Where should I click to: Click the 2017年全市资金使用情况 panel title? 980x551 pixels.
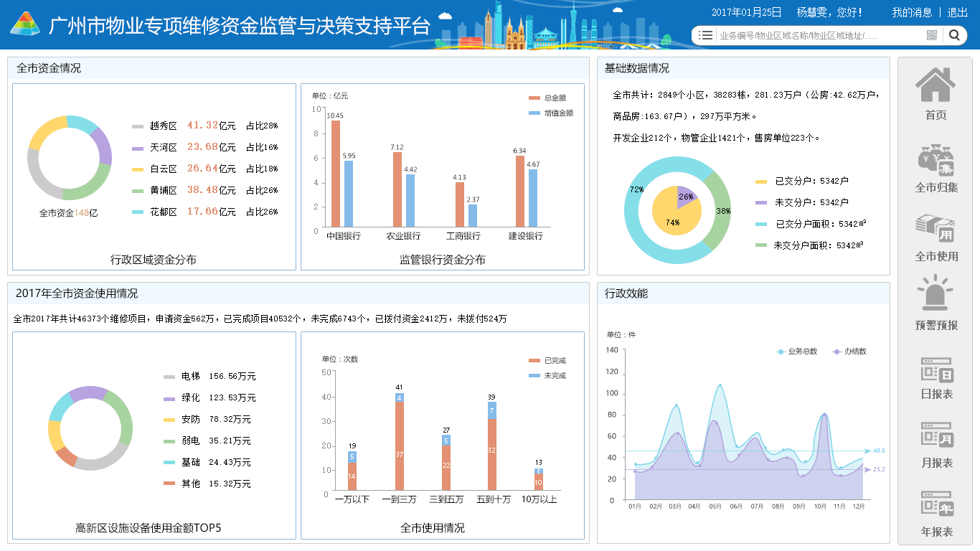tap(77, 293)
